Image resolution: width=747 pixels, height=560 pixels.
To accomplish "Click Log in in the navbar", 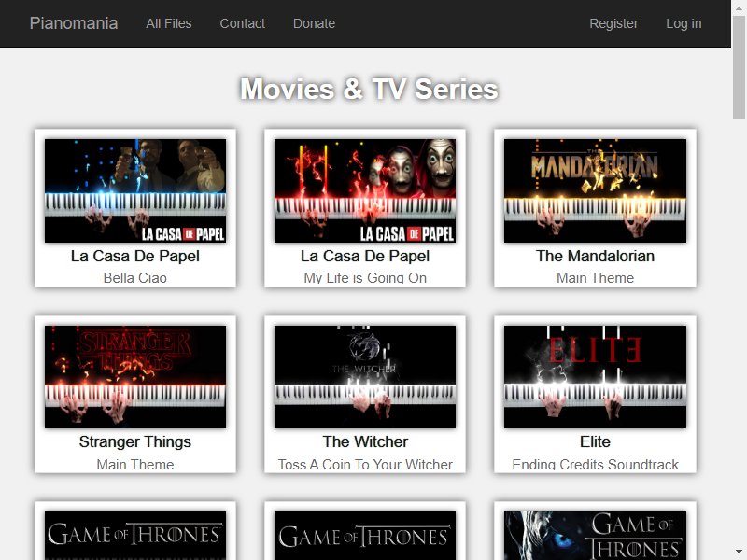I will tap(684, 23).
